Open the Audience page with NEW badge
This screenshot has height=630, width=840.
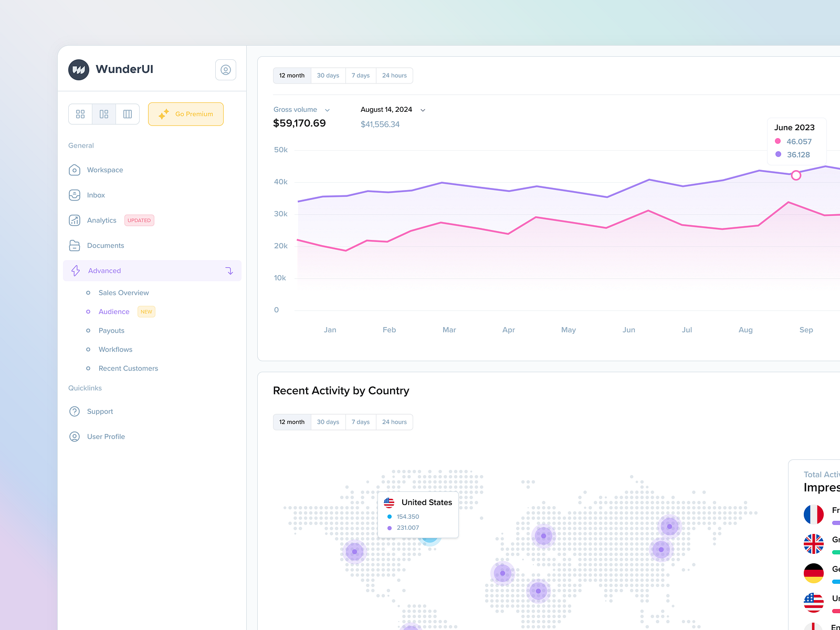114,311
